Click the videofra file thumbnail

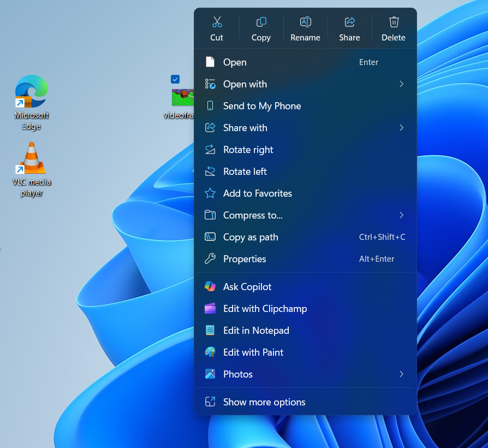tap(184, 98)
